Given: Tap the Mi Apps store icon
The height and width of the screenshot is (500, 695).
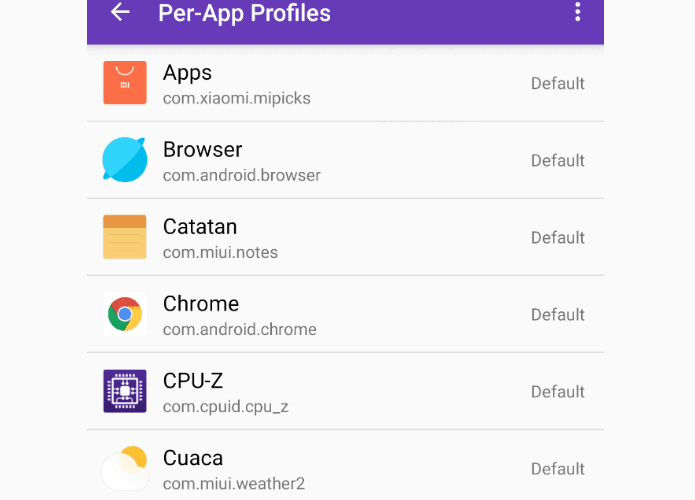Looking at the screenshot, I should [x=125, y=83].
